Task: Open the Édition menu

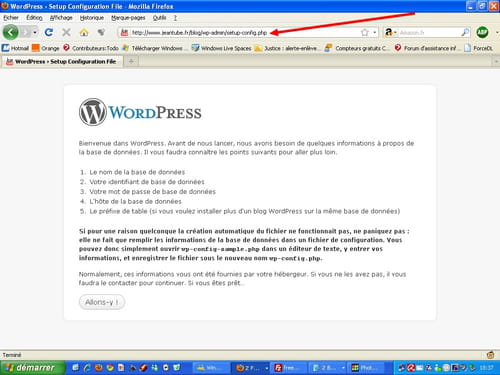Action: click(x=34, y=18)
